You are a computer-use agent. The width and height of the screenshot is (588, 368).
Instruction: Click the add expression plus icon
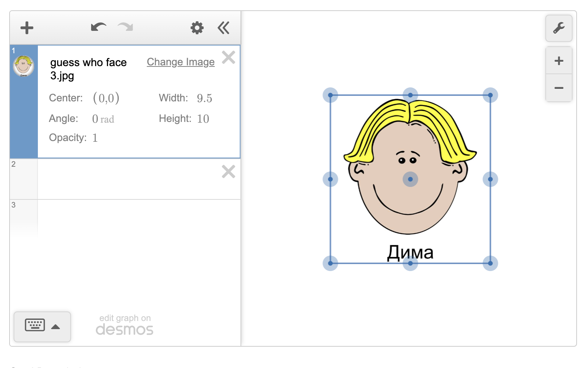pos(26,28)
